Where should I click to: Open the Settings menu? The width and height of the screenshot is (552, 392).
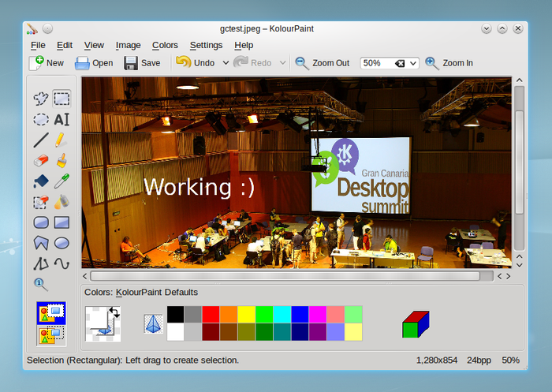coord(206,45)
